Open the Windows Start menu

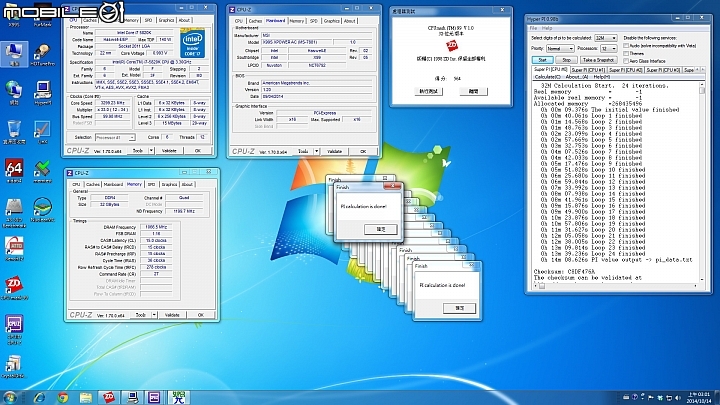click(10, 397)
